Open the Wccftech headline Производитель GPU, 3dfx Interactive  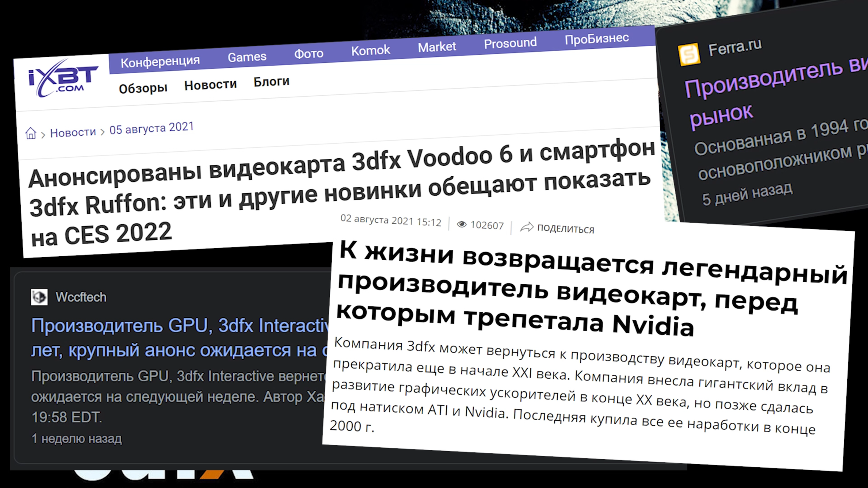click(x=180, y=338)
